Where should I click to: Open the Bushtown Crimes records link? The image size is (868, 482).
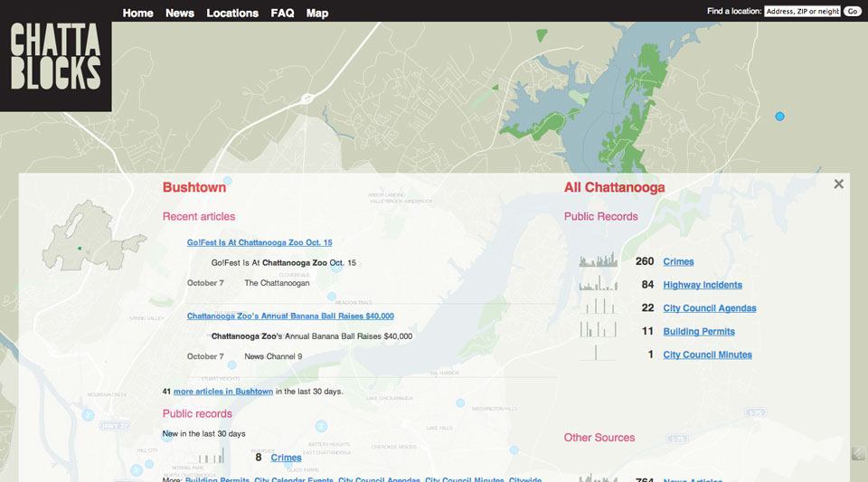[287, 458]
